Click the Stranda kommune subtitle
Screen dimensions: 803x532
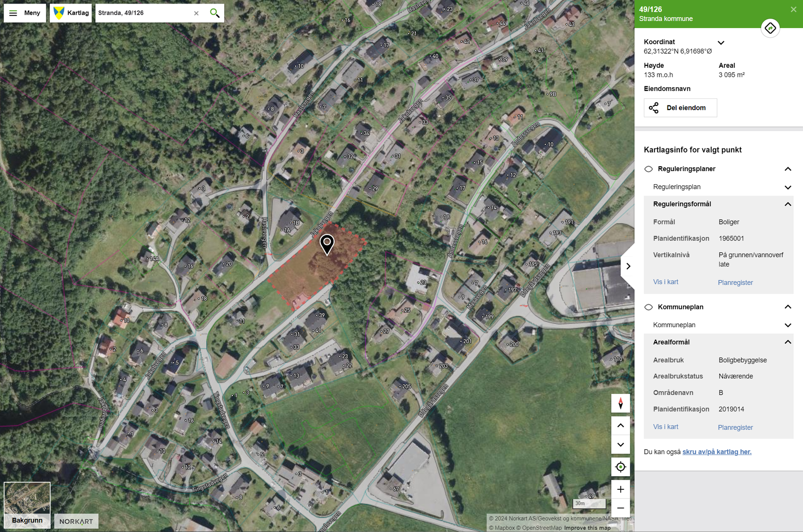pyautogui.click(x=665, y=19)
